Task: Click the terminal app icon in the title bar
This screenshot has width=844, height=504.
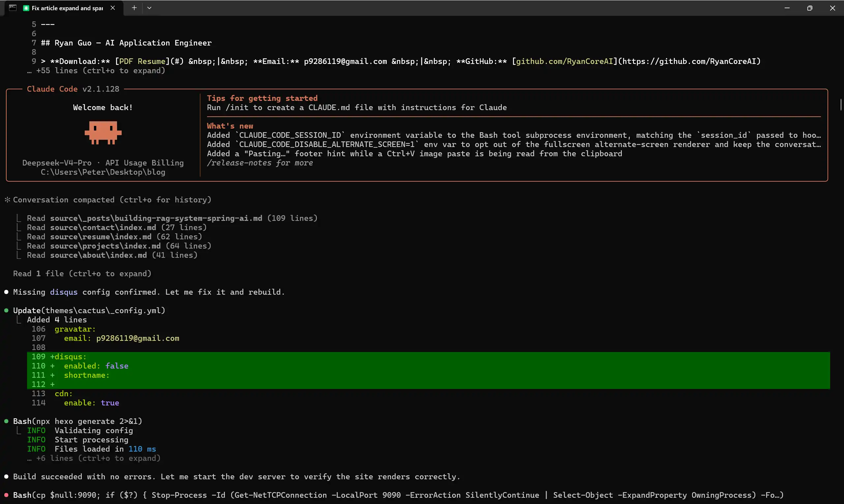Action: [13, 8]
